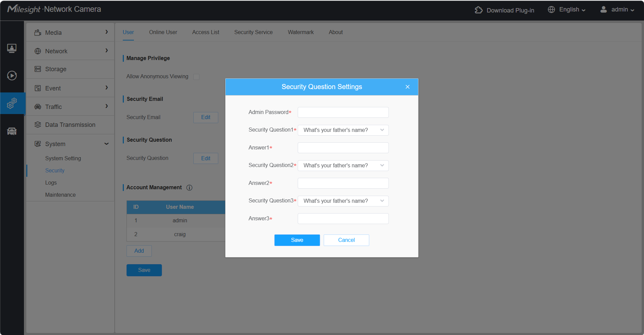Expand the Media menu chevron
The width and height of the screenshot is (644, 335).
click(107, 32)
